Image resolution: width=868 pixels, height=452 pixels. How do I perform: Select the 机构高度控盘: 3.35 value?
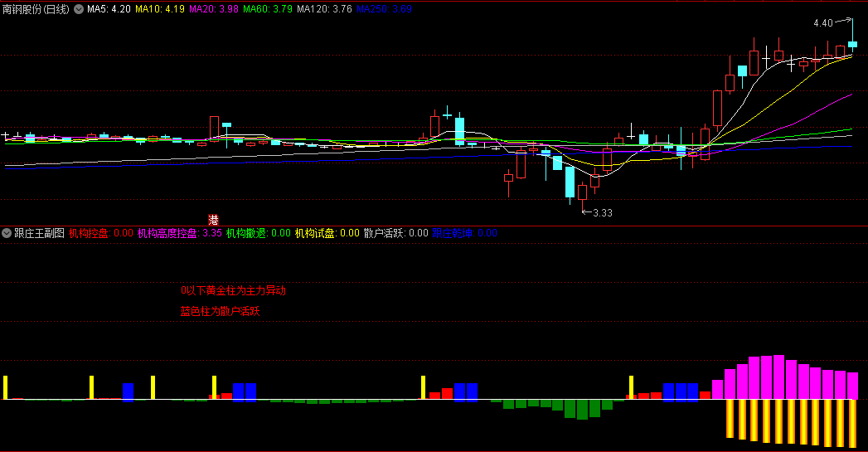[179, 233]
